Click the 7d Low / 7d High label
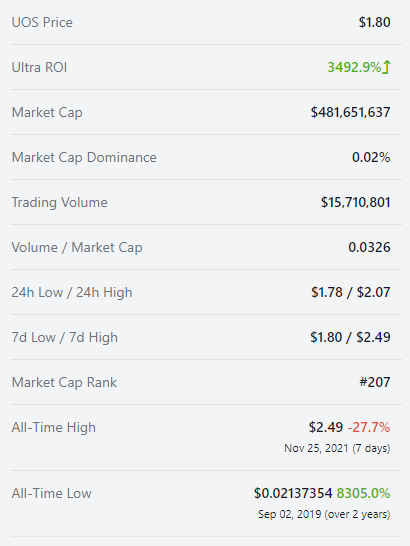Screen dimensions: 410x546 click(x=64, y=337)
